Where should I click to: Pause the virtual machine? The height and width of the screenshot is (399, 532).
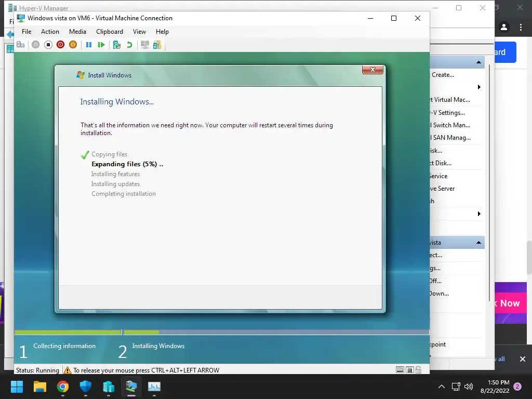tap(89, 45)
